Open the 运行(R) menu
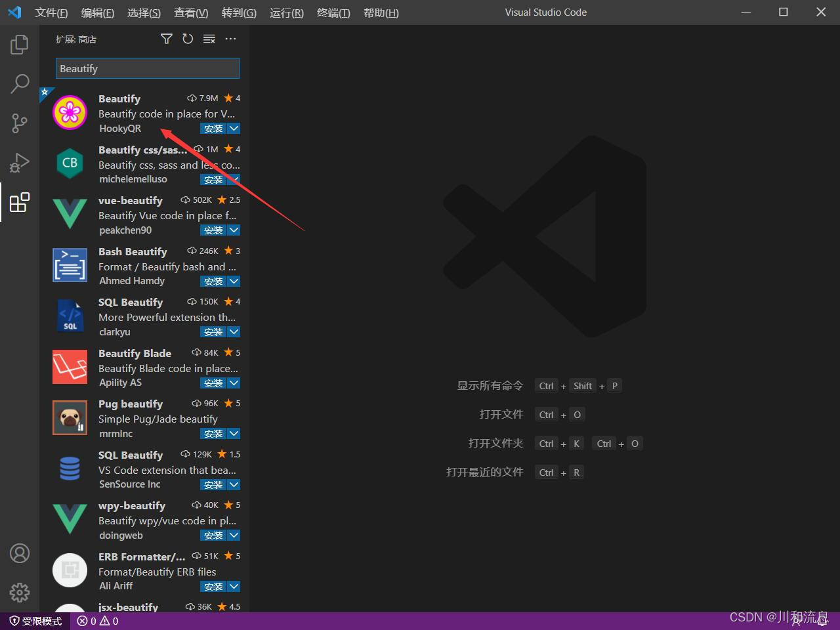 (x=287, y=12)
